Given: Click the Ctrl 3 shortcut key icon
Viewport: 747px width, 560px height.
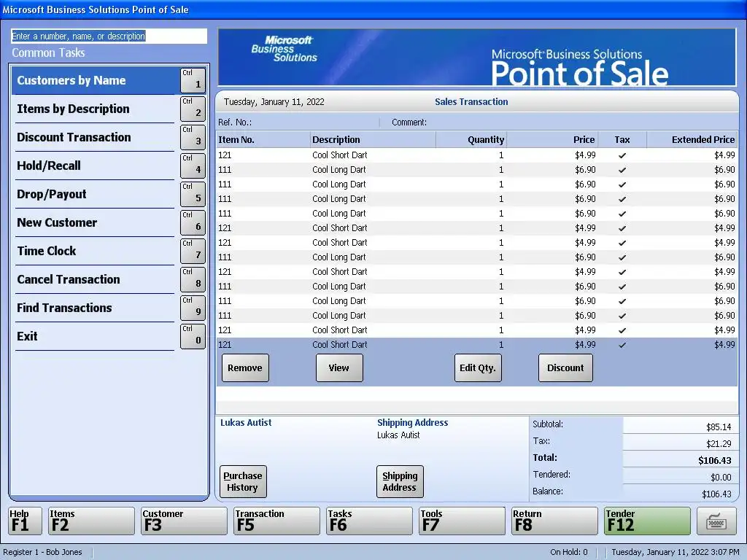Looking at the screenshot, I should [x=193, y=137].
